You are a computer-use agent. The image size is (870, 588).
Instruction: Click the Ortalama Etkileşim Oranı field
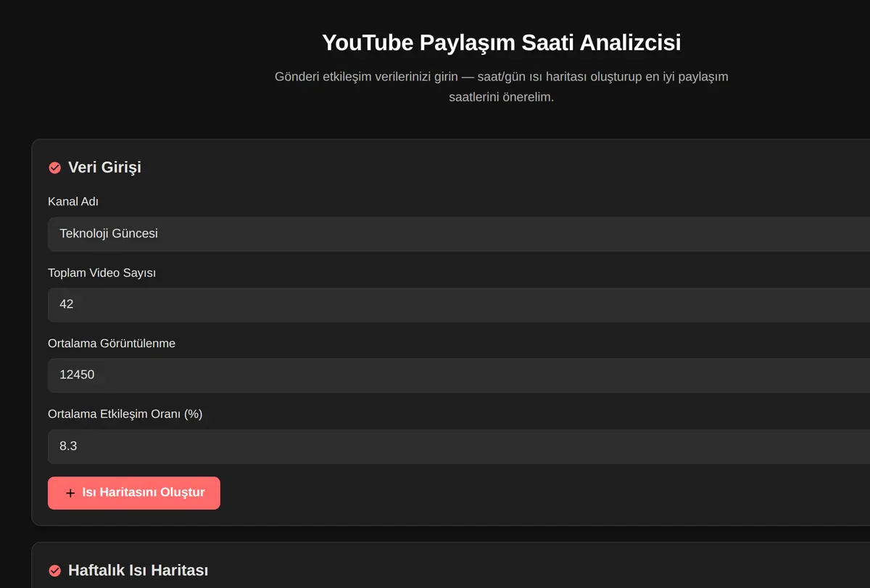tap(459, 446)
